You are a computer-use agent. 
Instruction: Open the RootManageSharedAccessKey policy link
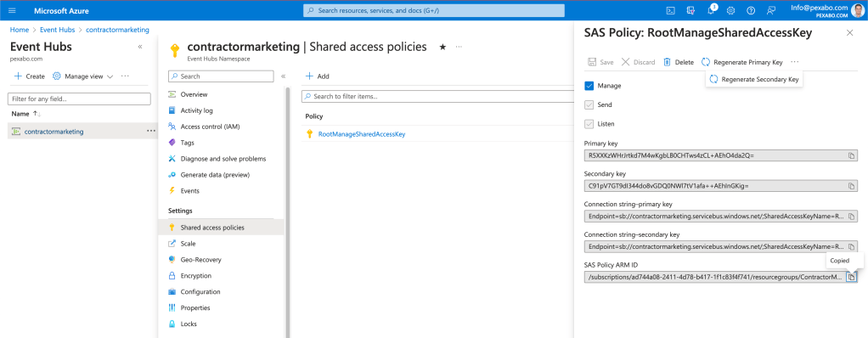click(362, 134)
